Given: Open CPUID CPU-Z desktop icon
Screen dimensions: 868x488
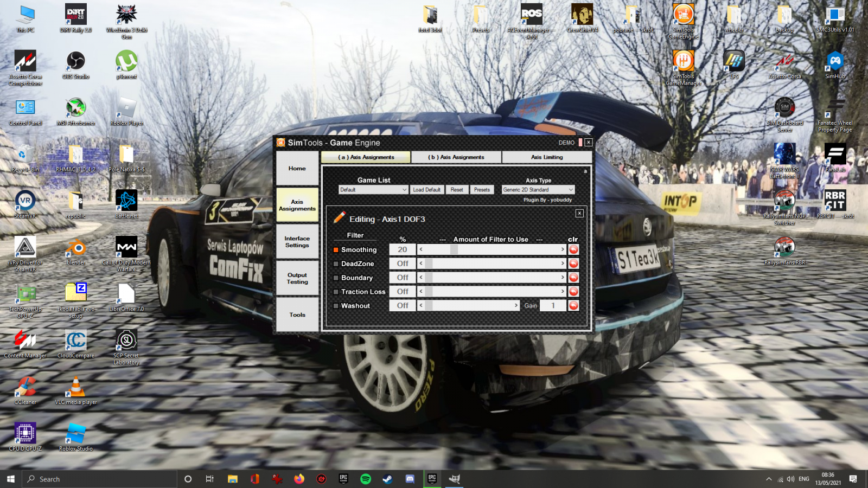Looking at the screenshot, I should pyautogui.click(x=25, y=437).
